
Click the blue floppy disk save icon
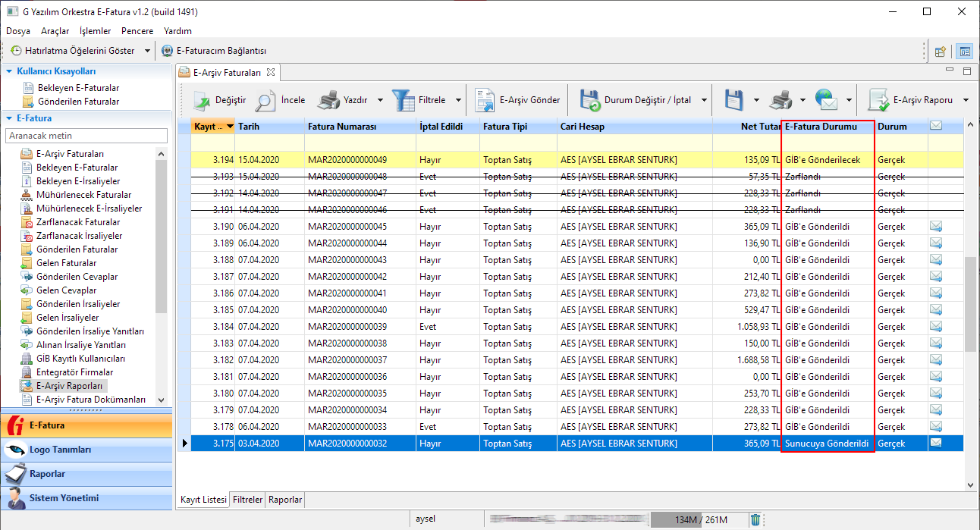point(733,100)
